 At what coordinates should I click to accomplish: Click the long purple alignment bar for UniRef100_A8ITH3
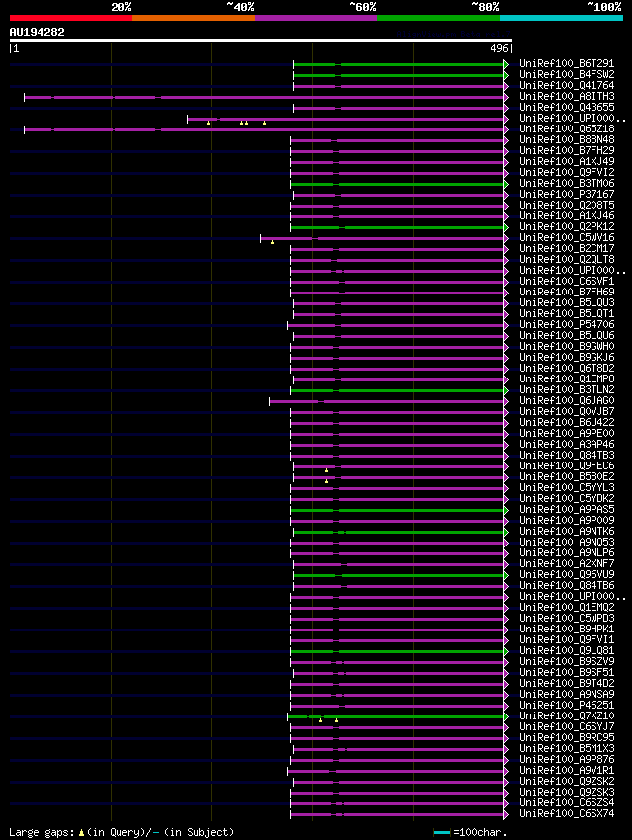pos(264,98)
